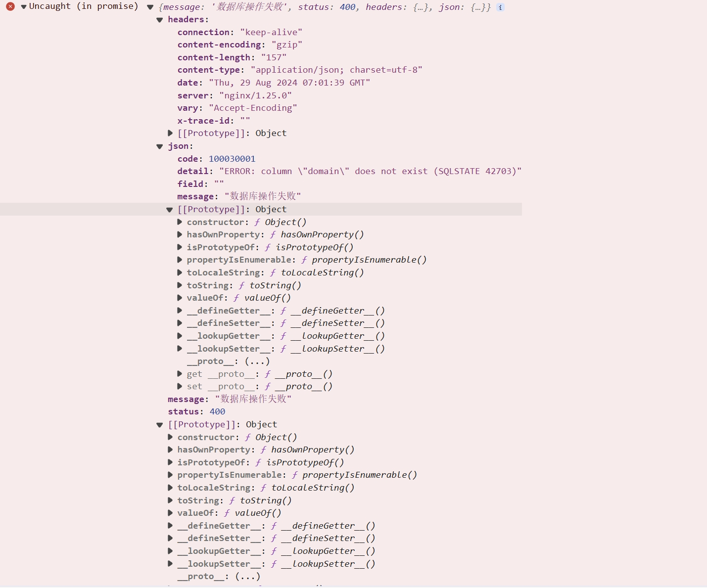Select the detail ERROR column domain text
The width and height of the screenshot is (707, 588).
point(370,171)
